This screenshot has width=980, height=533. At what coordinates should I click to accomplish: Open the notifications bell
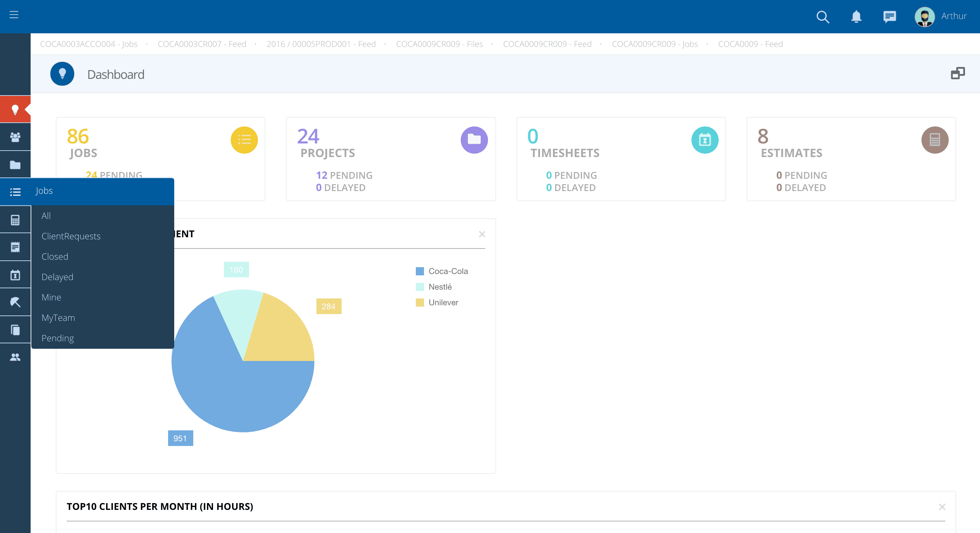point(856,17)
